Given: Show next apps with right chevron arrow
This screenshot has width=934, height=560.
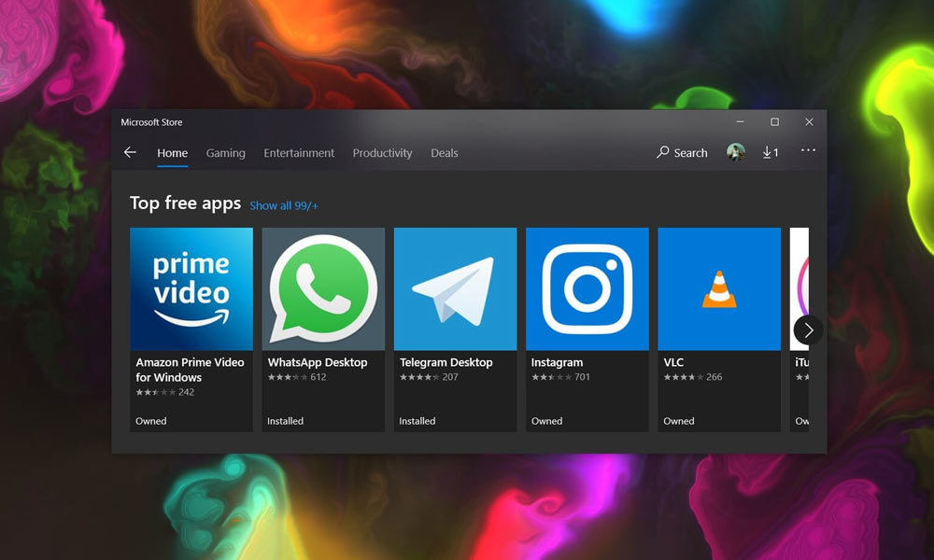Looking at the screenshot, I should pos(808,329).
